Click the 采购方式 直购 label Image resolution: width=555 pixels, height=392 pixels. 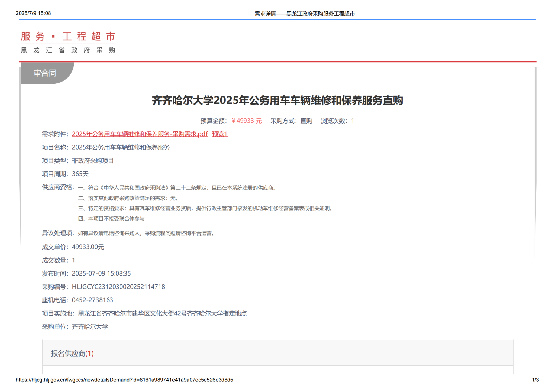click(x=291, y=121)
